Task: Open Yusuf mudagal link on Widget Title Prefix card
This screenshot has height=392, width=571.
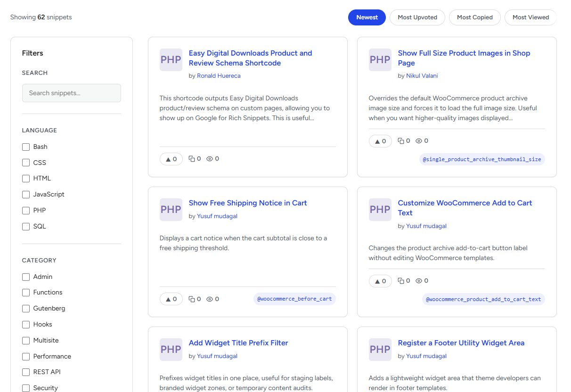Action: click(217, 356)
